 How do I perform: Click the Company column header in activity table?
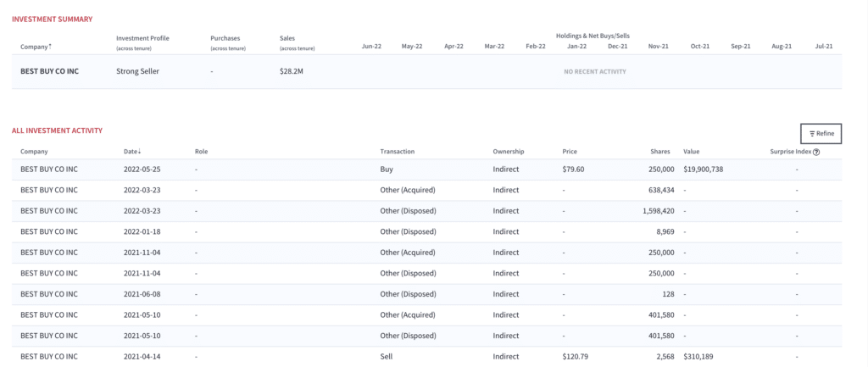pyautogui.click(x=34, y=151)
